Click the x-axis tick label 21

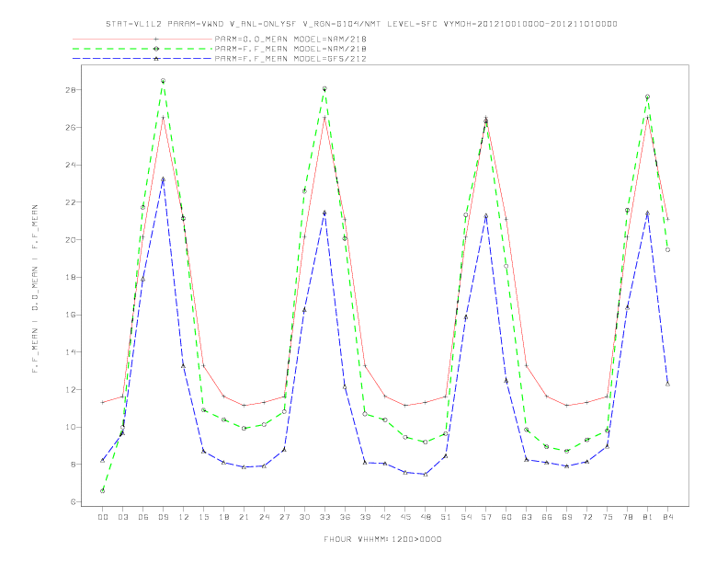pyautogui.click(x=244, y=517)
